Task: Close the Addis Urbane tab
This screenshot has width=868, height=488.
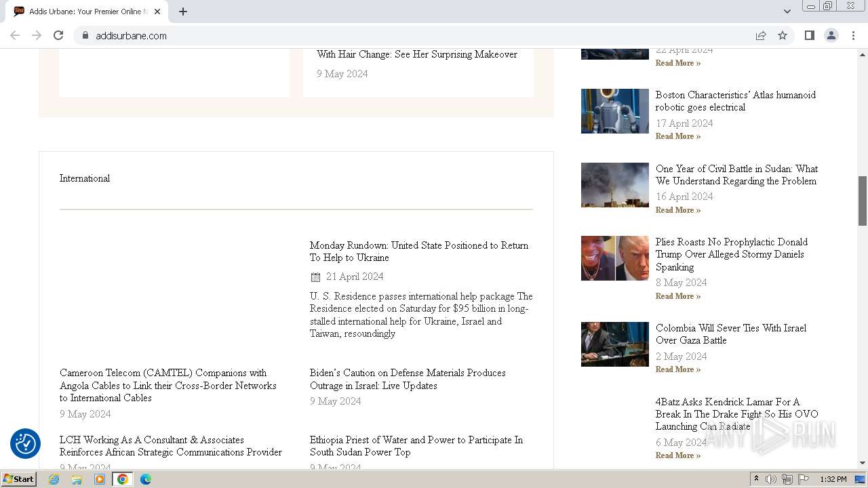Action: click(x=157, y=12)
